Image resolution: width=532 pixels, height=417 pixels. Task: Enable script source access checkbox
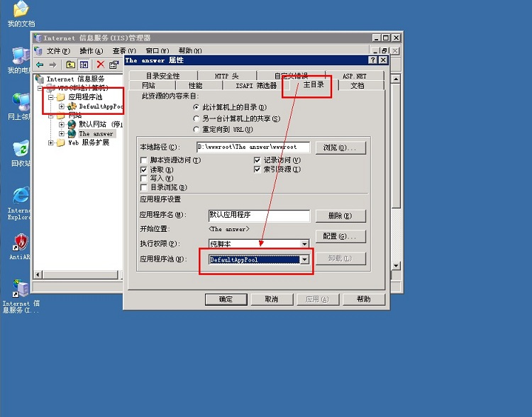144,160
